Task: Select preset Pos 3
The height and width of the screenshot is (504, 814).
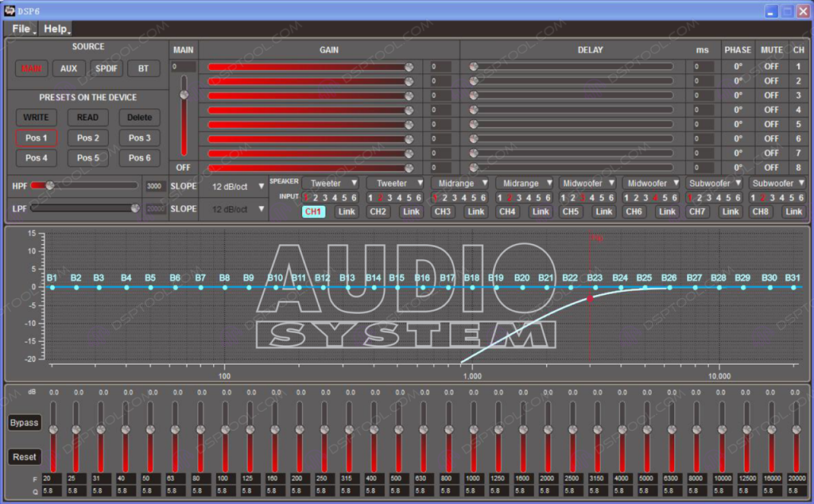Action: 140,138
